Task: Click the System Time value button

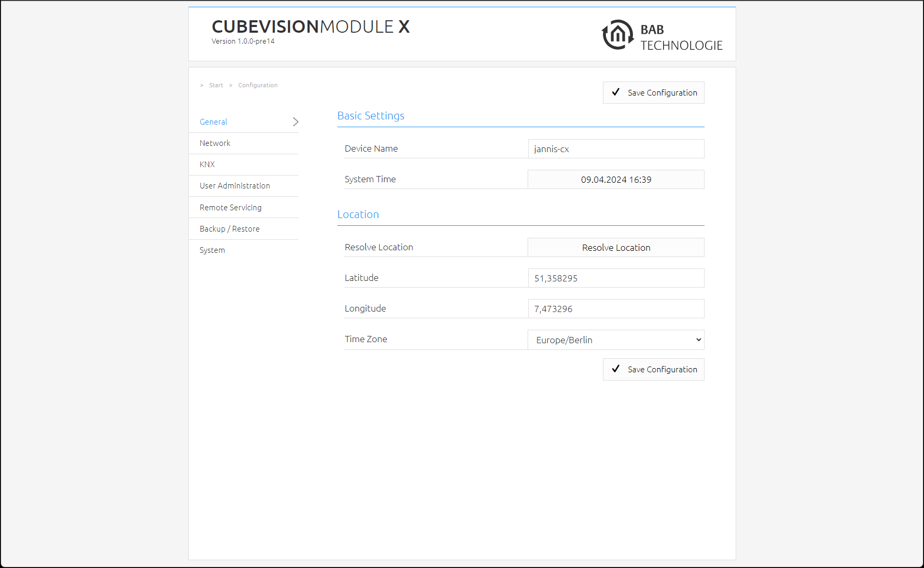Action: (616, 180)
